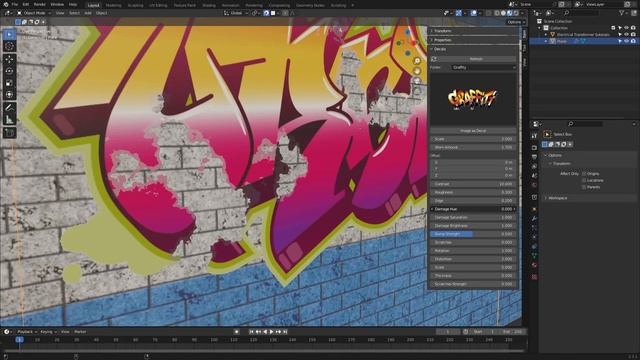Screen dimensions: 640x360
Task: Select the Rotate tool in viewport toolbar
Action: pyautogui.click(x=9, y=71)
